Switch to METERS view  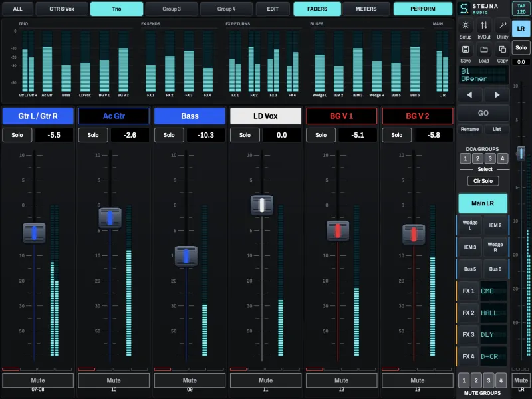click(x=366, y=9)
